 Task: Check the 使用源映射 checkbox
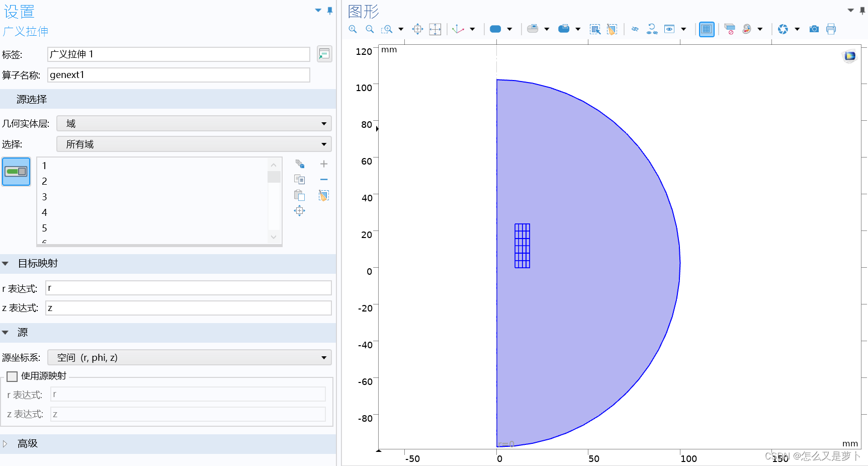tap(12, 376)
